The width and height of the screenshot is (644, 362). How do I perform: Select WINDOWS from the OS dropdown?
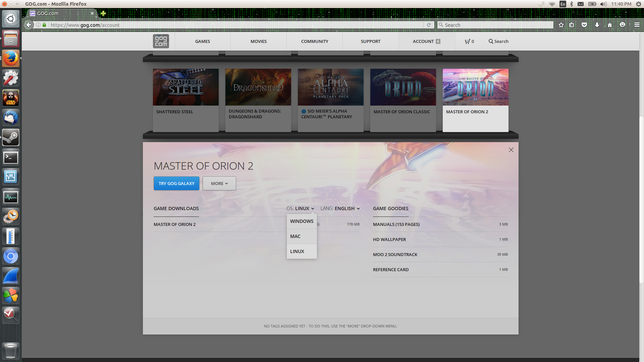pos(302,221)
